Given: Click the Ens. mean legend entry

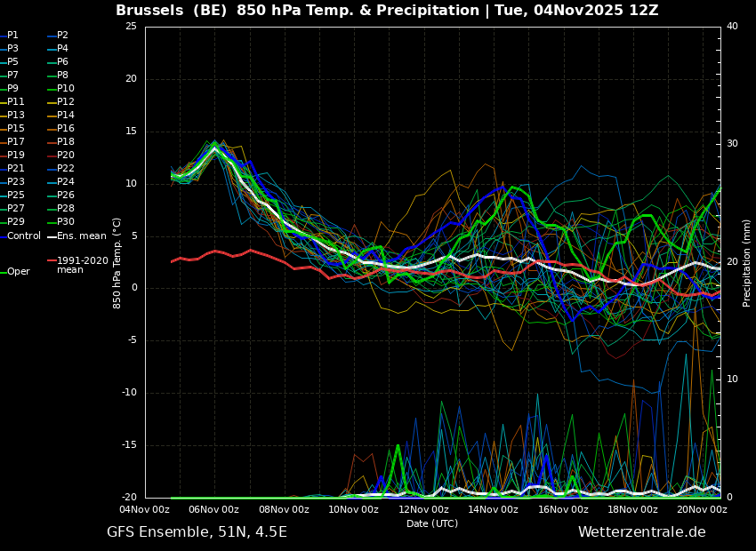Looking at the screenshot, I should pyautogui.click(x=81, y=236).
